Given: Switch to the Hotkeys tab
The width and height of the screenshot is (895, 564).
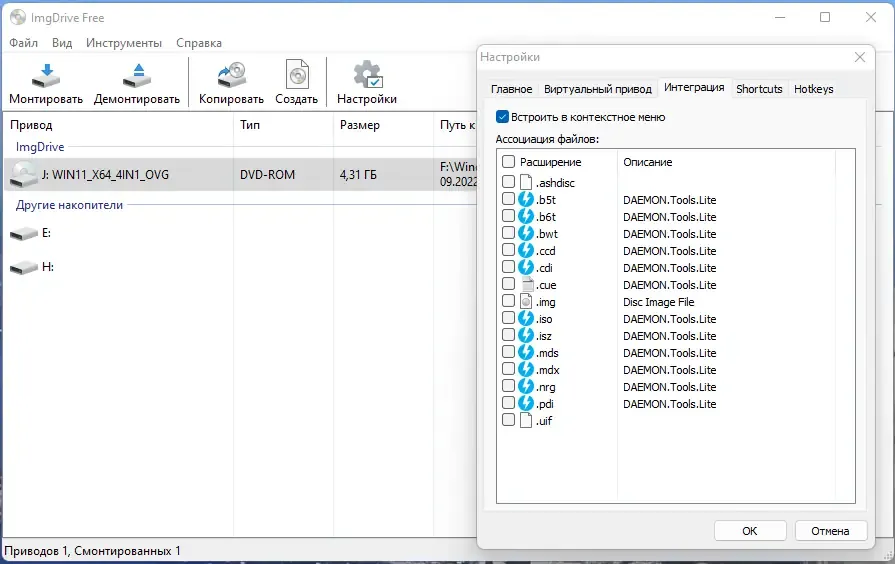Looking at the screenshot, I should 813,89.
